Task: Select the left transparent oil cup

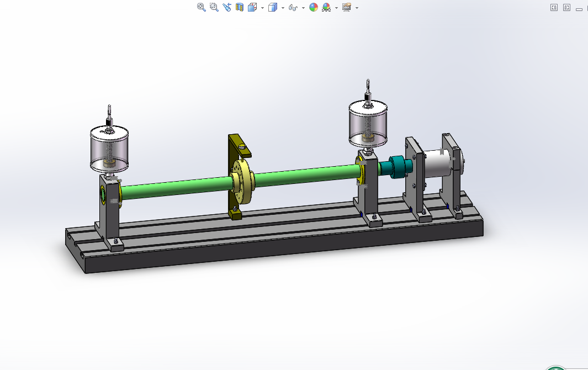Action: (109, 149)
